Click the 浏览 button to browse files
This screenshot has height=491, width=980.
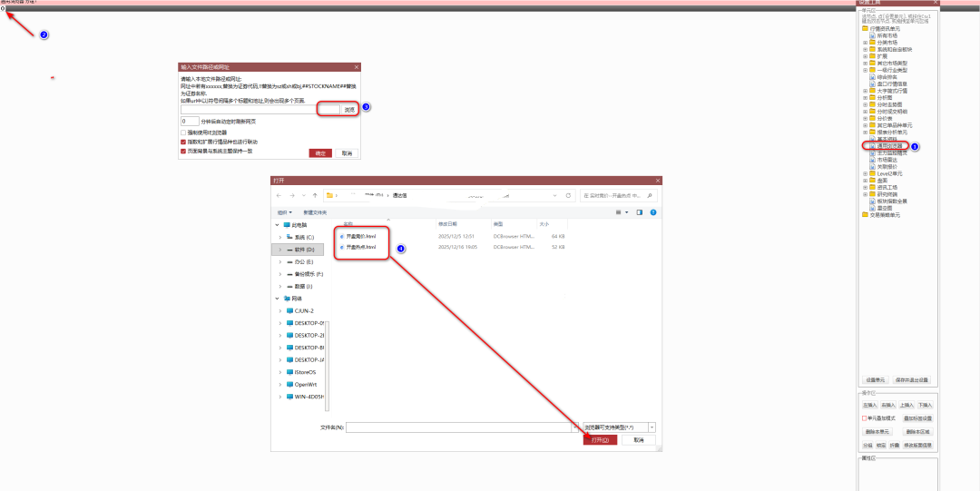(349, 109)
